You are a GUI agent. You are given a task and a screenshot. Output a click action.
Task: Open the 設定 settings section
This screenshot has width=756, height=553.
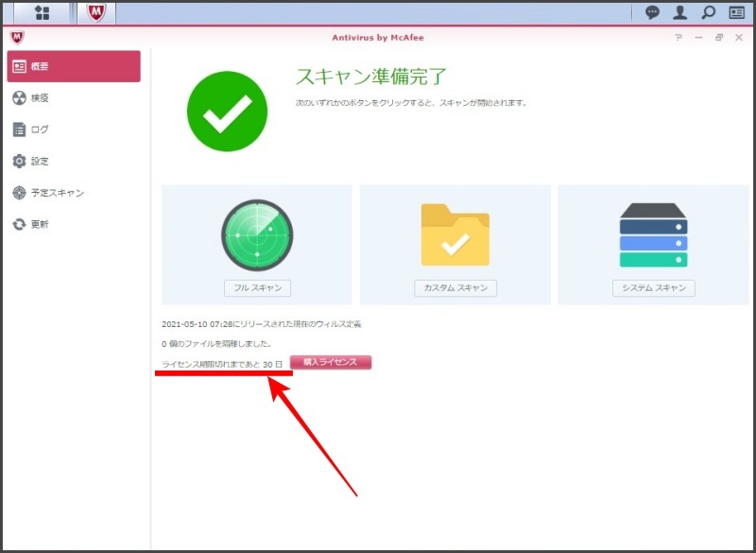(x=74, y=161)
